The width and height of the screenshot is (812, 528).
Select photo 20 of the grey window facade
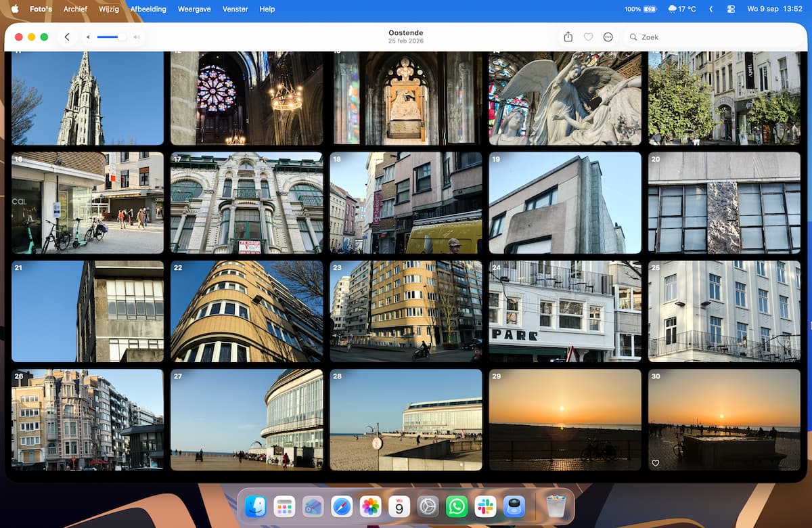point(724,202)
